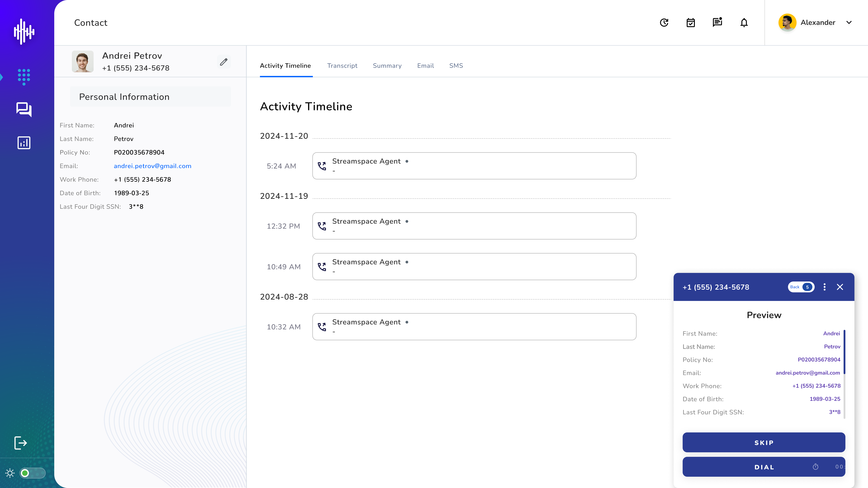The height and width of the screenshot is (488, 868).
Task: Click the Date of Birth value 1989-03-25
Action: click(x=131, y=193)
